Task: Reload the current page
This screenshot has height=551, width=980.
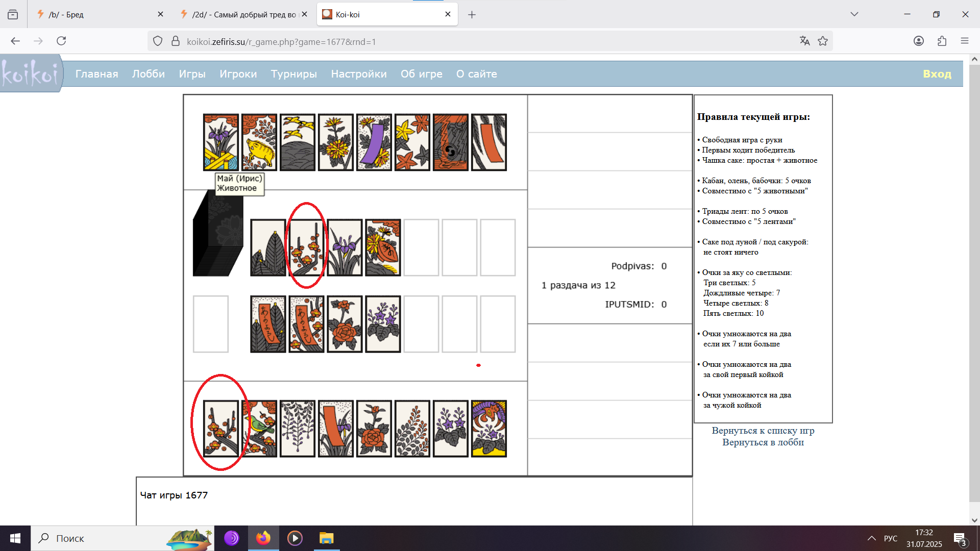Action: [61, 41]
